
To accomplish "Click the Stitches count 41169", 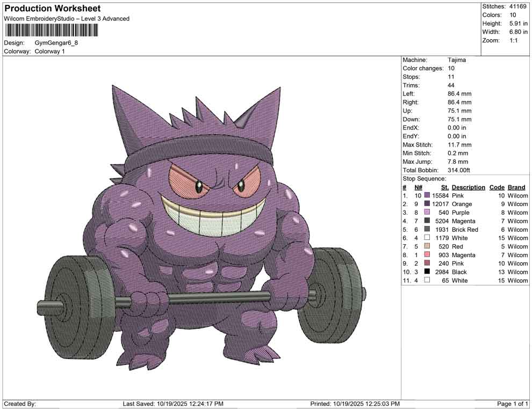I will click(x=517, y=6).
